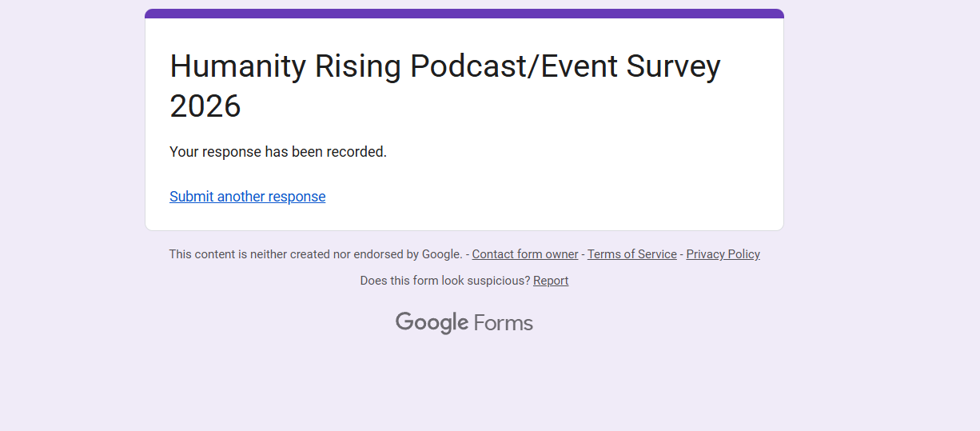Click the purple header bar on card
This screenshot has width=980, height=431.
[464, 14]
